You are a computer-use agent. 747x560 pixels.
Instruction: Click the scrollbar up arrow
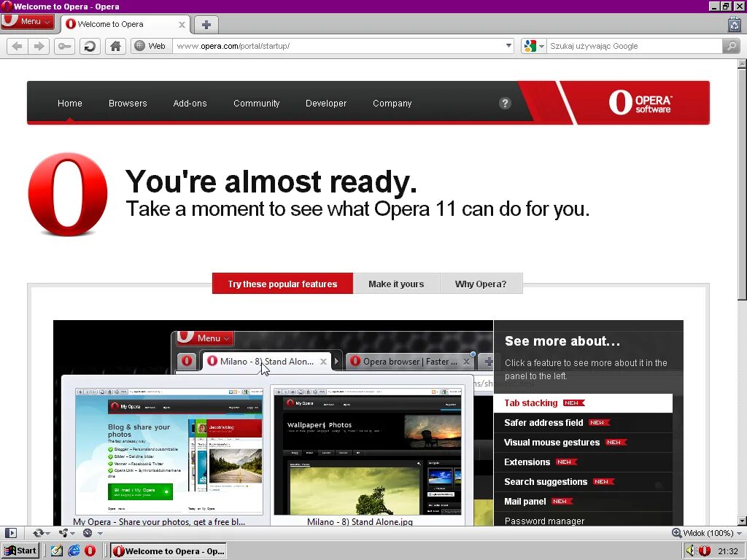pyautogui.click(x=742, y=64)
